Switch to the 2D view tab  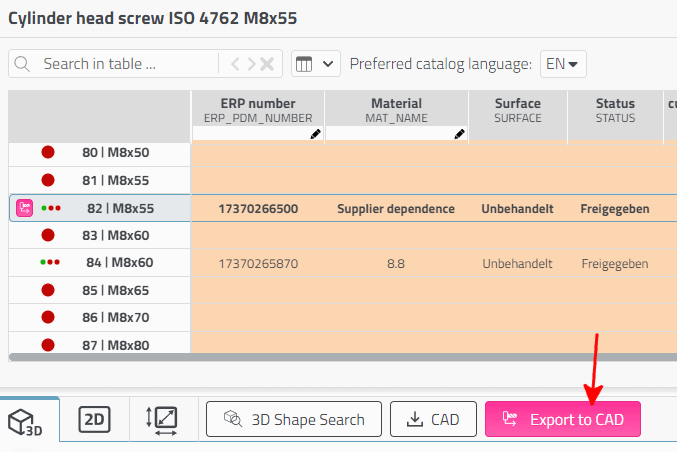(x=94, y=420)
